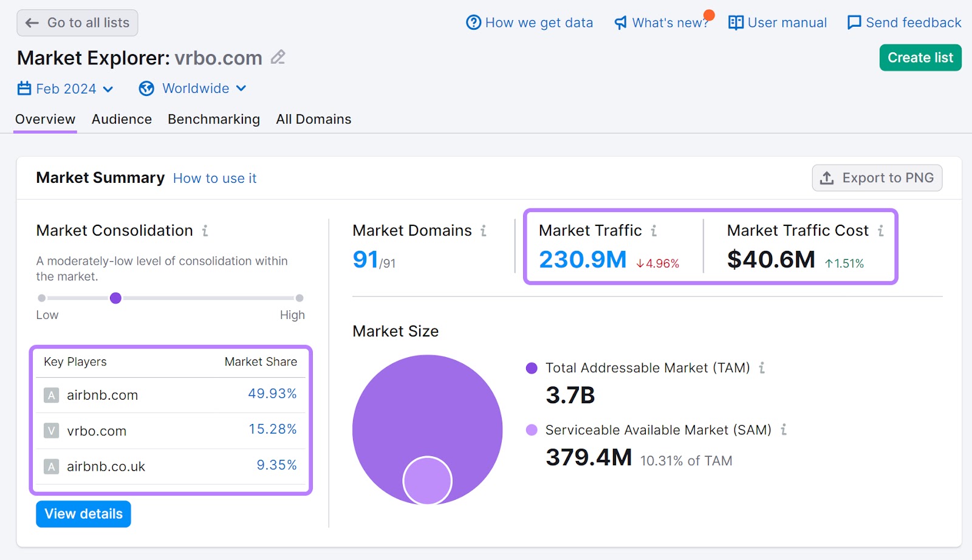The image size is (972, 560).
Task: Click the airbnb.co.uk favicon in Key Players
Action: [x=52, y=467]
